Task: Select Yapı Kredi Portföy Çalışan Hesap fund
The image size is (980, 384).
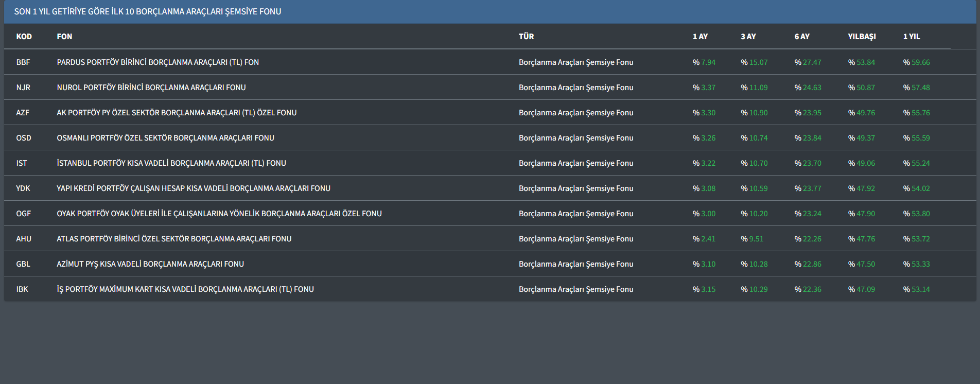Action: pos(193,188)
